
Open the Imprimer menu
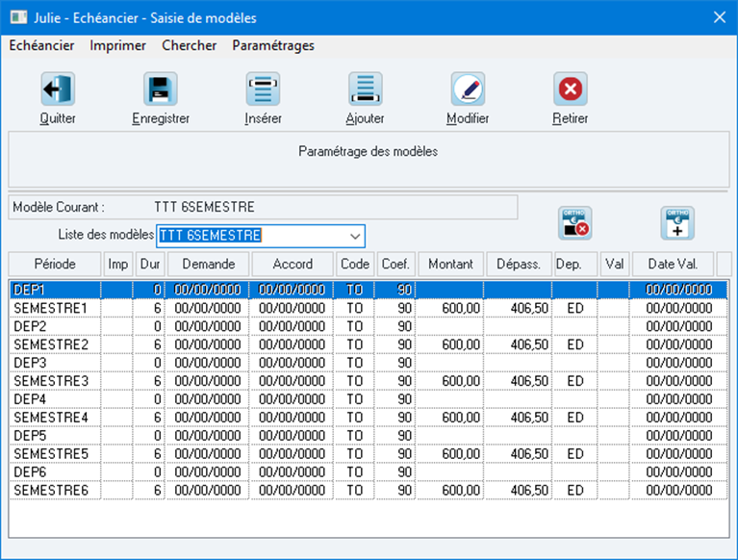(x=117, y=45)
